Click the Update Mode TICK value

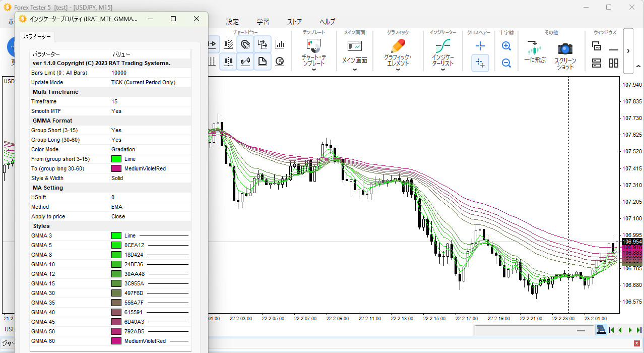click(143, 82)
